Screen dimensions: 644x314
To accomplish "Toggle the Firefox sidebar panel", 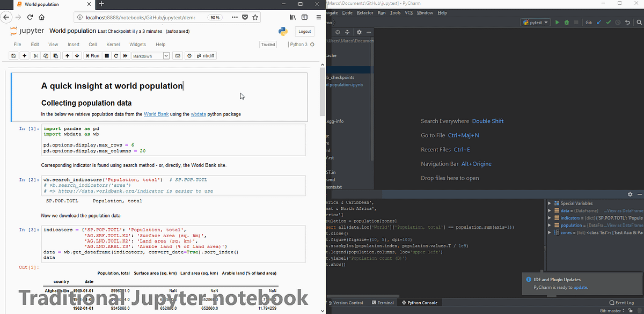I will coord(304,17).
